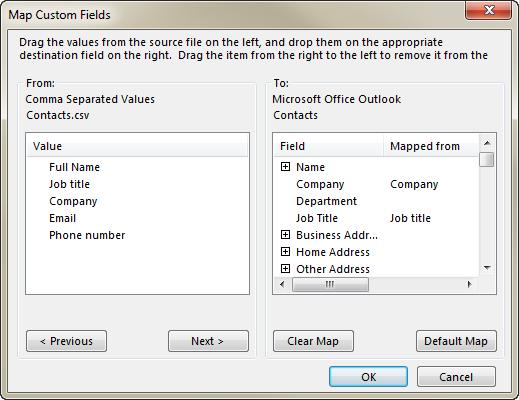Select Phone number in source values
Screen dimensions: 519x400
coord(87,235)
